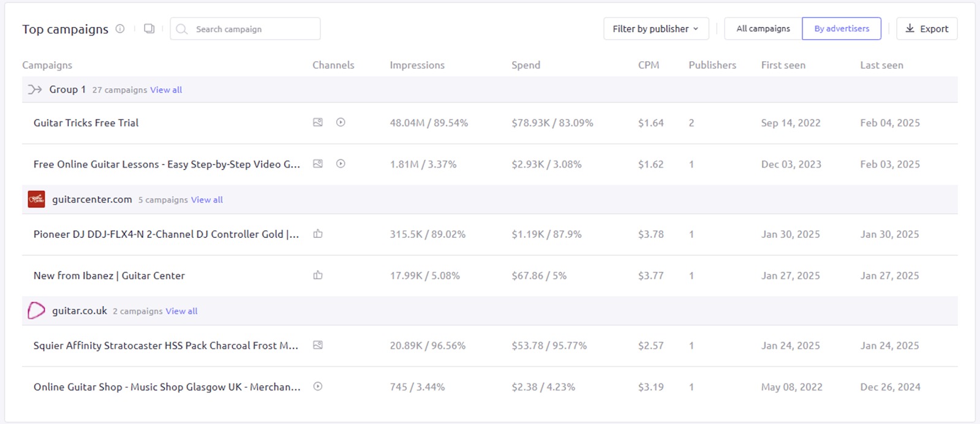This screenshot has width=980, height=424.
Task: Click display channel icon for Guitar Tricks Free Trial
Action: (318, 123)
